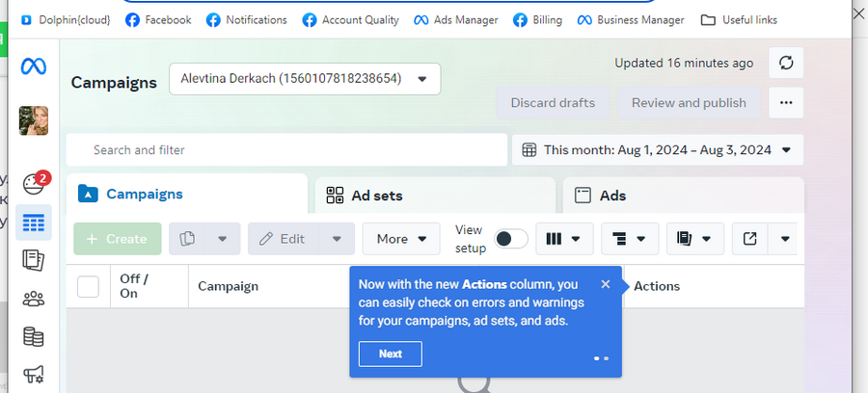The image size is (868, 393).
Task: Open the Breakdown dropdown
Action: pyautogui.click(x=630, y=239)
